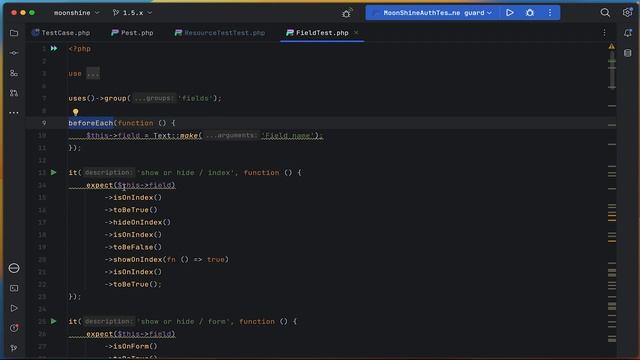Open IDE settings gear

[x=627, y=13]
